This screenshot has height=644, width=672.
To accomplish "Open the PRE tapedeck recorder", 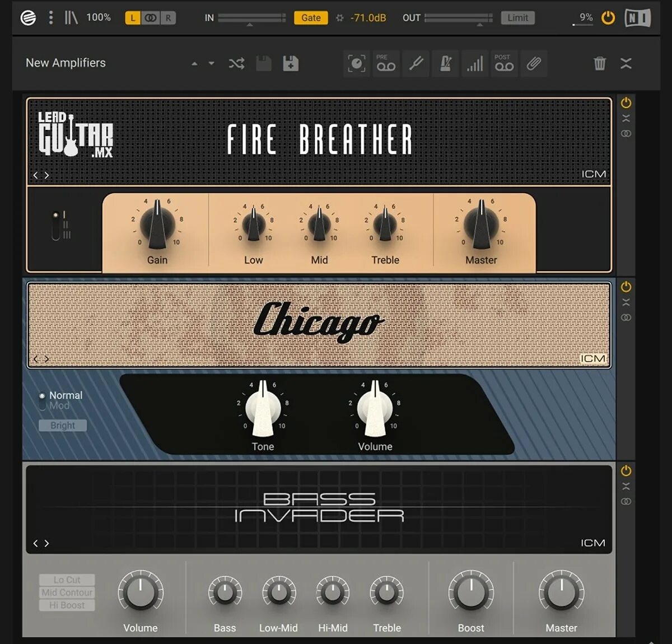I will 386,63.
